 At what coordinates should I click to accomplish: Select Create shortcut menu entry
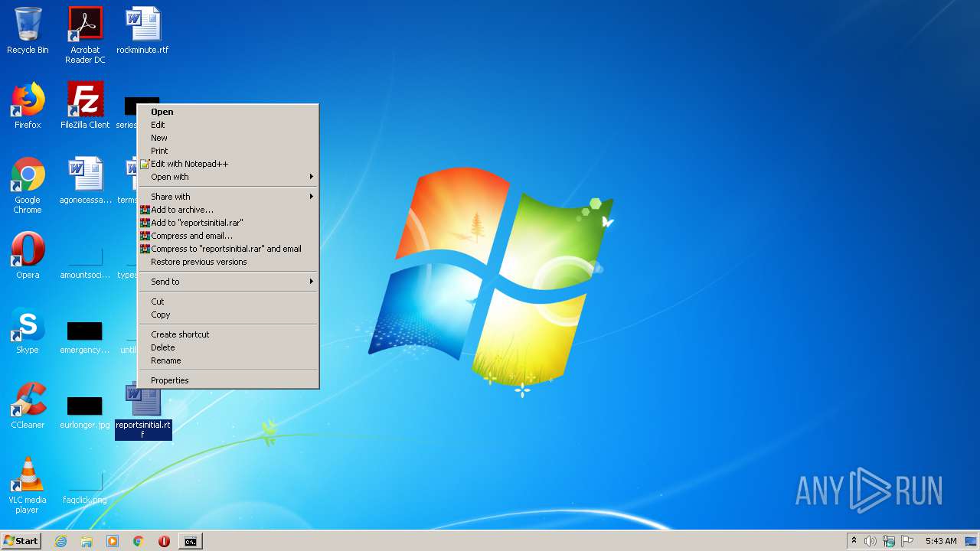point(228,334)
